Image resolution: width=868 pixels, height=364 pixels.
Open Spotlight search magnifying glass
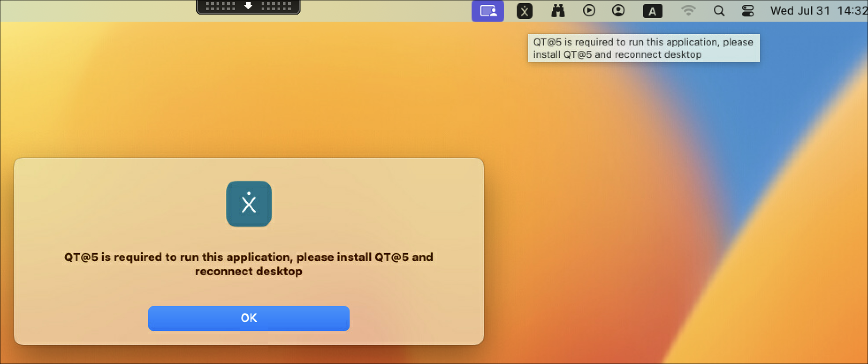(719, 11)
